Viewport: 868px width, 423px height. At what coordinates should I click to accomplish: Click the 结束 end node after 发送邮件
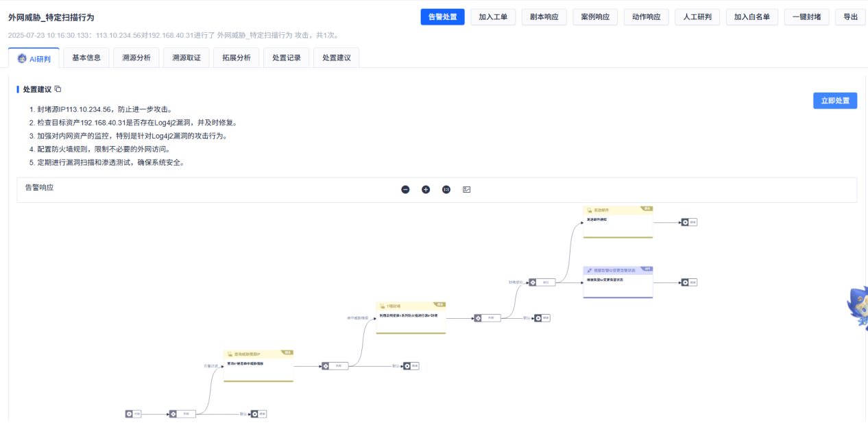click(690, 222)
